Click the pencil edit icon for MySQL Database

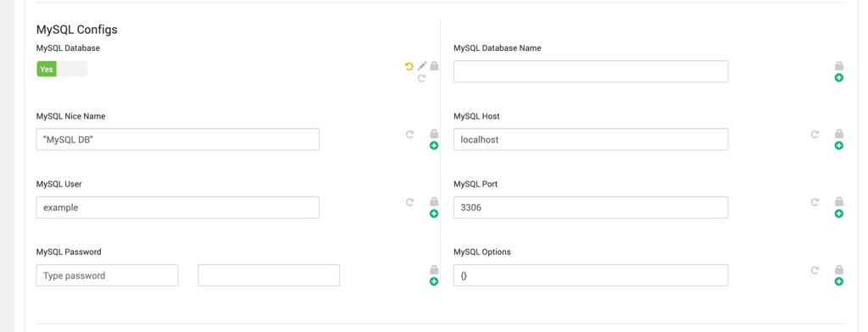tap(422, 66)
